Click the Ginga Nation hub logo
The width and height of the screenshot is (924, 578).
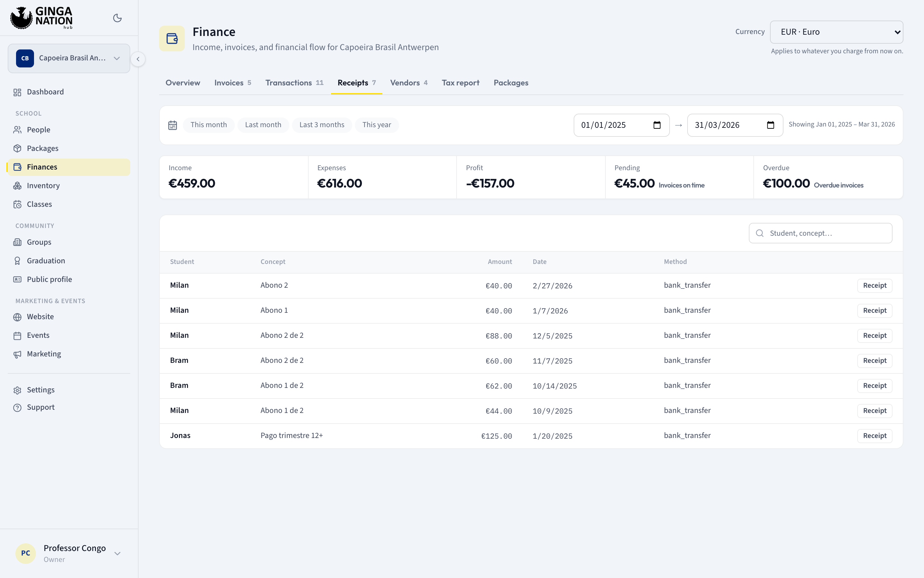tap(41, 18)
